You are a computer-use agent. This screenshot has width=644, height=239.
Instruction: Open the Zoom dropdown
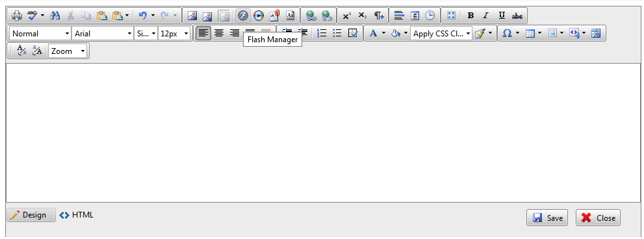pos(68,51)
